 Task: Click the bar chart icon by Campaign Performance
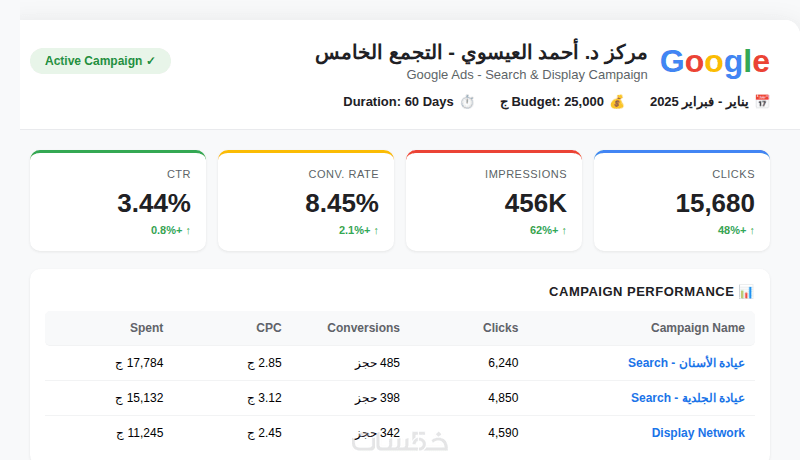[746, 291]
